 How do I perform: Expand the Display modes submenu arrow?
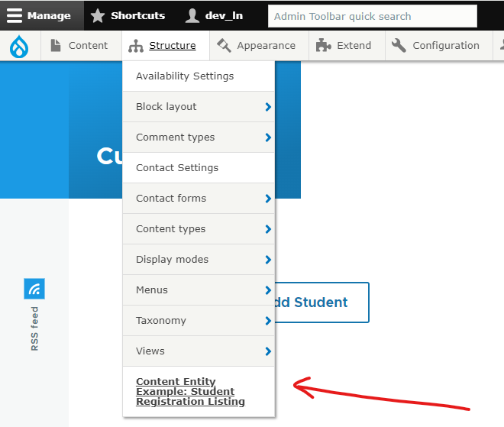(268, 260)
